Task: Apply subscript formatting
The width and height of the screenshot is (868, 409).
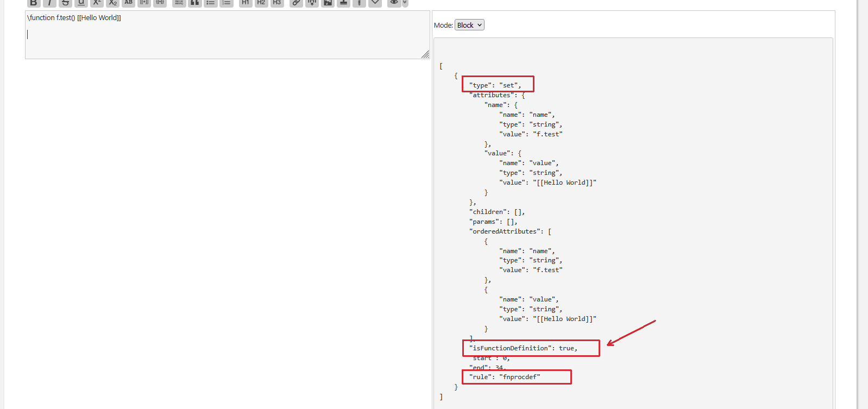Action: click(113, 3)
